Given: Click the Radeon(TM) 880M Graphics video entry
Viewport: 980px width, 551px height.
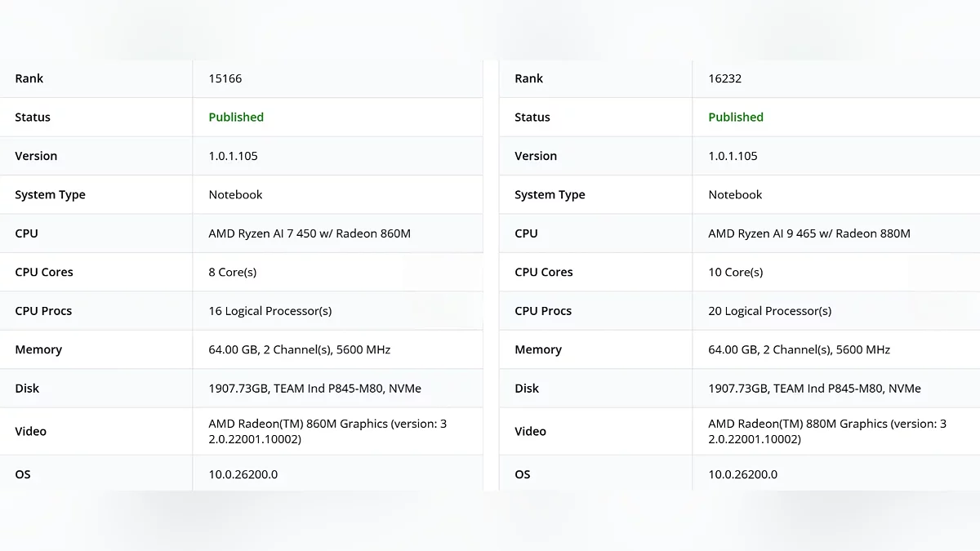Looking at the screenshot, I should tap(827, 431).
